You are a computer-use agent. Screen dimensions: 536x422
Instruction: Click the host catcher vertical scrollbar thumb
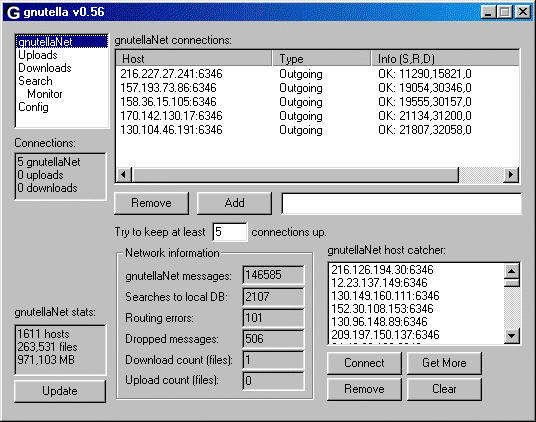point(512,283)
